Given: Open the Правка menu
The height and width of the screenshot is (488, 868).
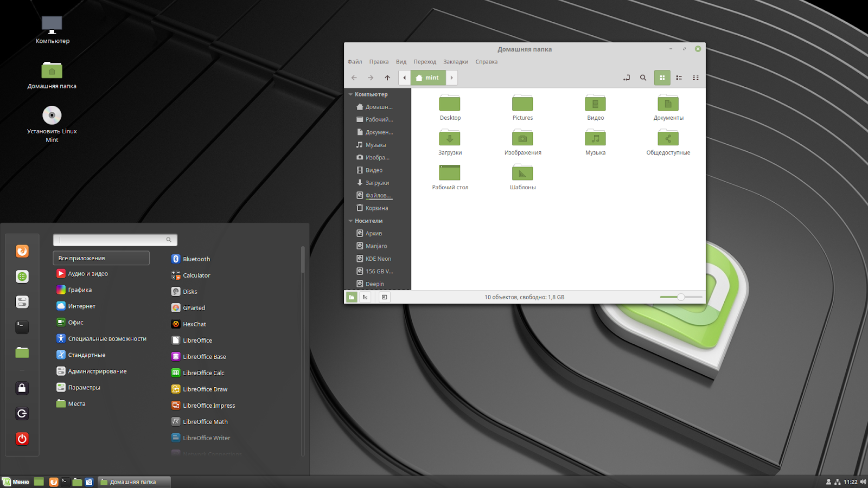Looking at the screenshot, I should [x=379, y=61].
